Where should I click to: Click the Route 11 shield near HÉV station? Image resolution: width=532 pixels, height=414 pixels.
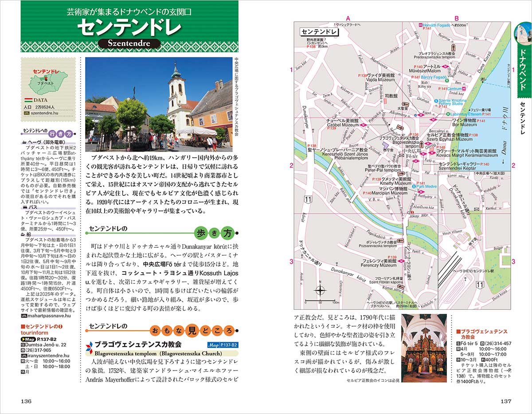tap(479, 284)
